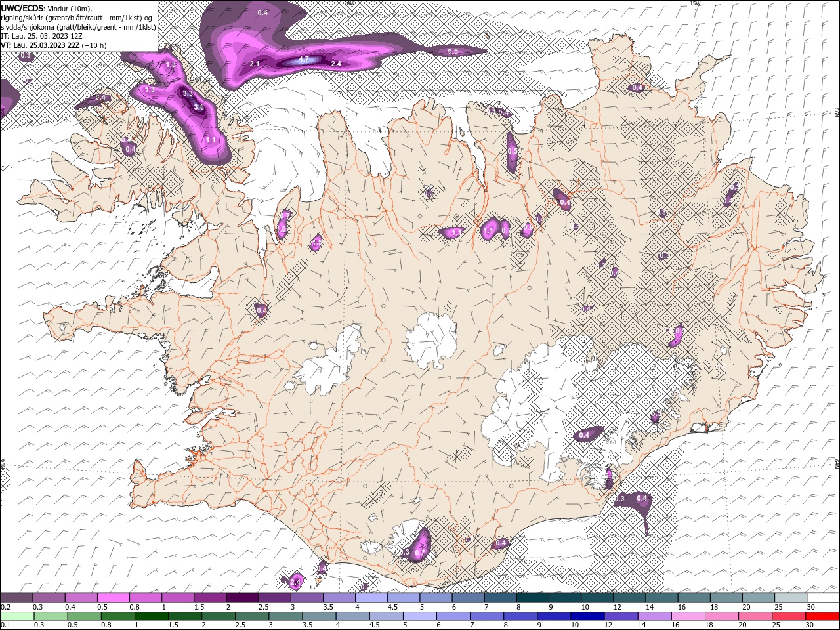Viewport: 840px width, 630px height.
Task: Click the 2.4 value right of 4.7
Action: (336, 64)
